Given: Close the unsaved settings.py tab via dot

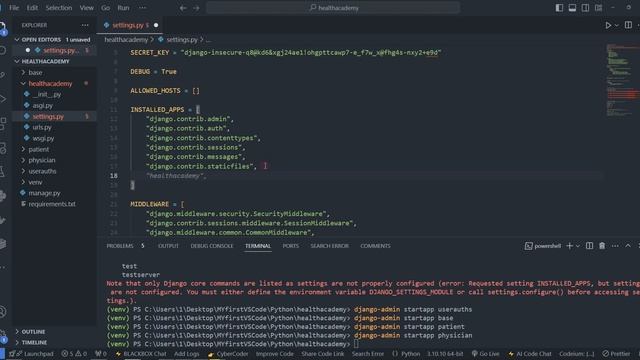Looking at the screenshot, I should 156,25.
